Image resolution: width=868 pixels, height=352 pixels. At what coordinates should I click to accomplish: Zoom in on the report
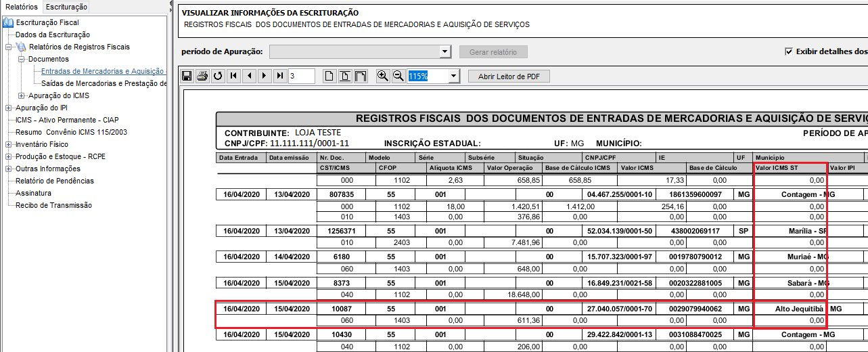pos(383,76)
